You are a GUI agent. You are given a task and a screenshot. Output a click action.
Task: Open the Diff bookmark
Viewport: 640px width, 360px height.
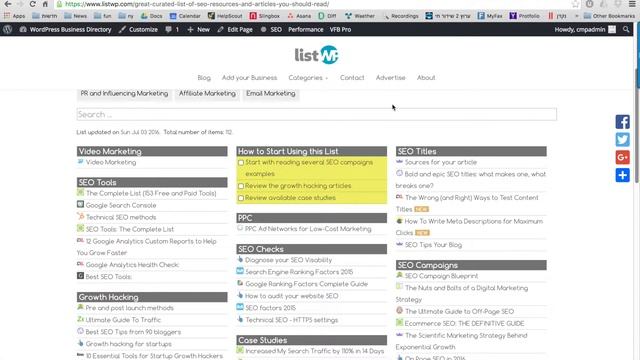[327, 16]
